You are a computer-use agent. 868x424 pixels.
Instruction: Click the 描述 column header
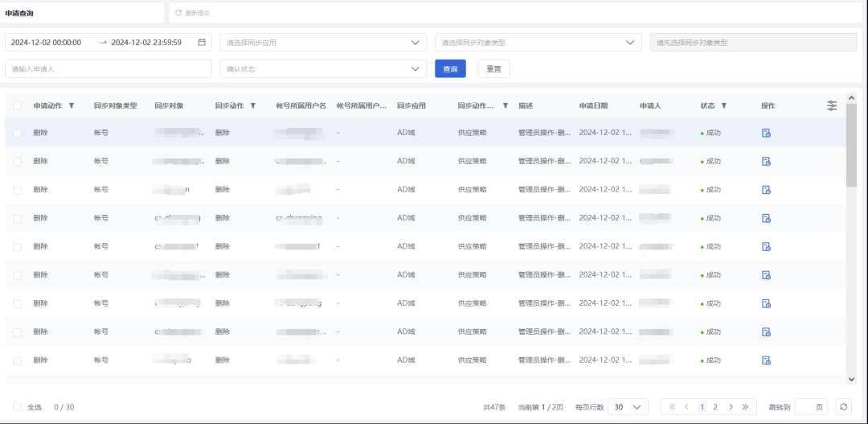(x=526, y=105)
